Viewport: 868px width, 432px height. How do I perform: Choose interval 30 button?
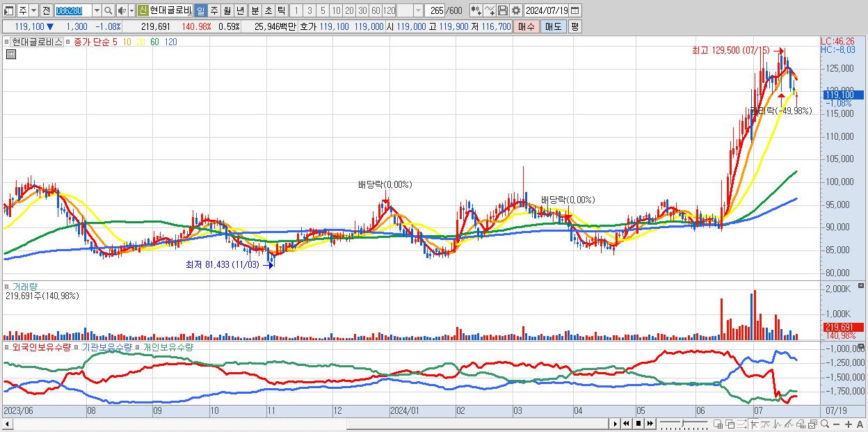[x=362, y=11]
